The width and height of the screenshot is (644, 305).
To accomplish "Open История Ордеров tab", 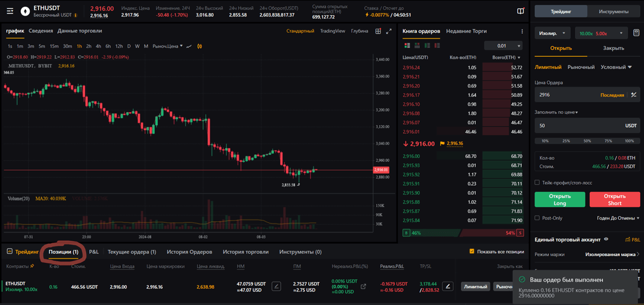I will coord(189,251).
